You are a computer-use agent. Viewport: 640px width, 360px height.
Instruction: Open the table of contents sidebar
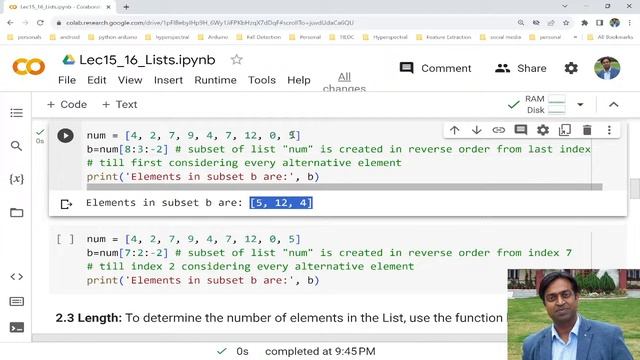(16, 113)
